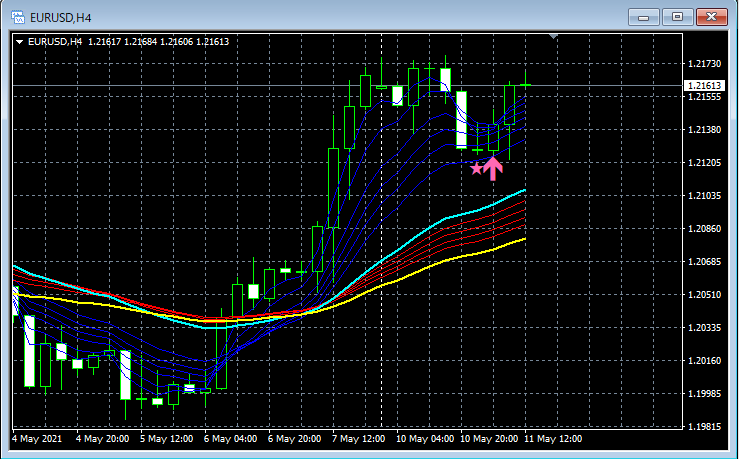This screenshot has width=740, height=459.
Task: Click price scale value 1.20160
Action: click(x=705, y=361)
